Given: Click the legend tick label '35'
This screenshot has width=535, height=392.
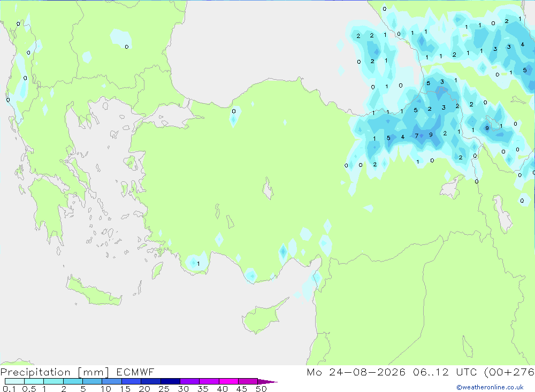Looking at the screenshot, I should tap(203, 389).
